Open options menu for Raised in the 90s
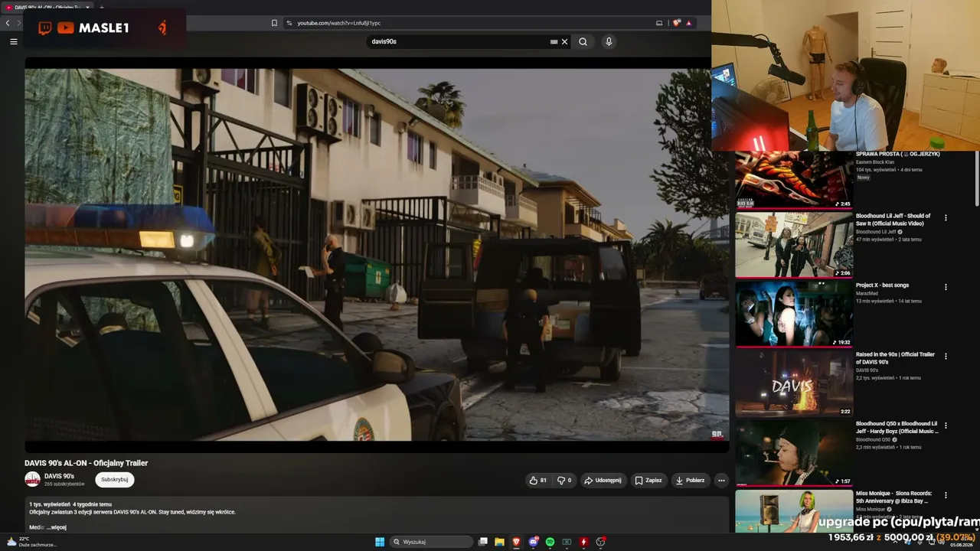 (x=946, y=357)
